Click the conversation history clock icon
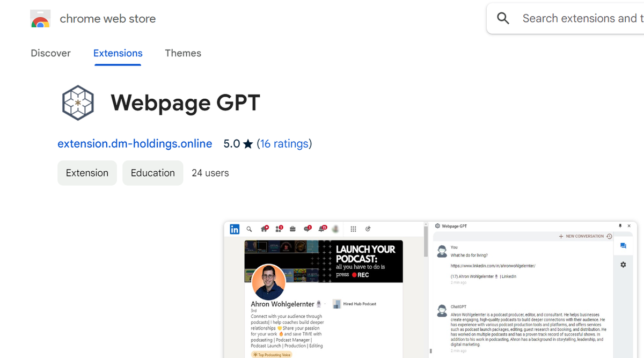644x358 pixels. point(609,236)
